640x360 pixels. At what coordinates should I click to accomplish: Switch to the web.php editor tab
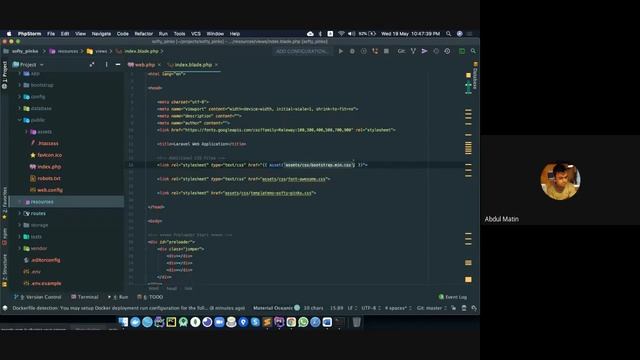pyautogui.click(x=144, y=64)
